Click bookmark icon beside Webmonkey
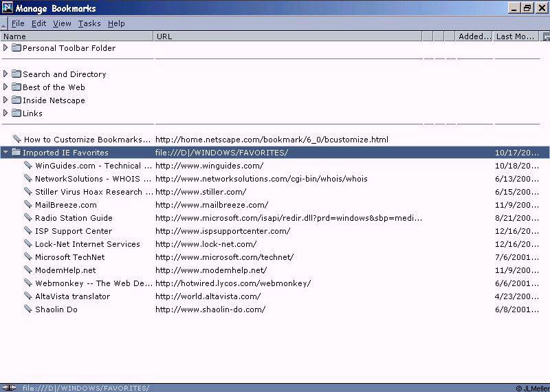This screenshot has width=550, height=392. (28, 283)
